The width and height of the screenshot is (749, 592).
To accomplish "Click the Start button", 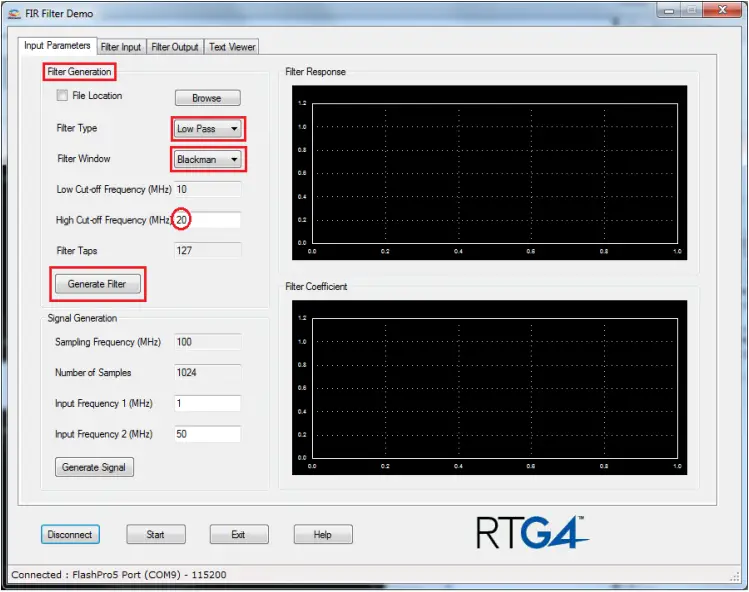I will click(x=156, y=534).
